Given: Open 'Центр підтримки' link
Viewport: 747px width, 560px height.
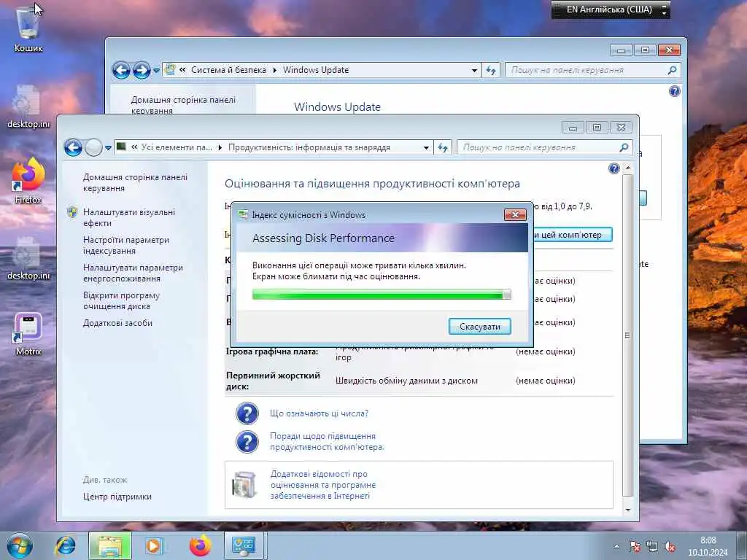Looking at the screenshot, I should point(117,496).
